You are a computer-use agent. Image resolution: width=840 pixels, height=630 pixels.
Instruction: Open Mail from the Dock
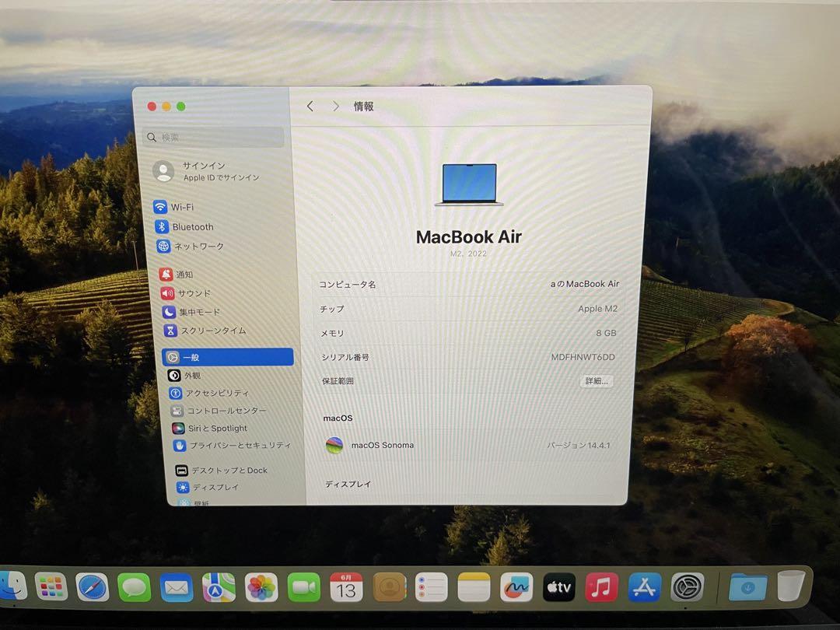[x=177, y=588]
